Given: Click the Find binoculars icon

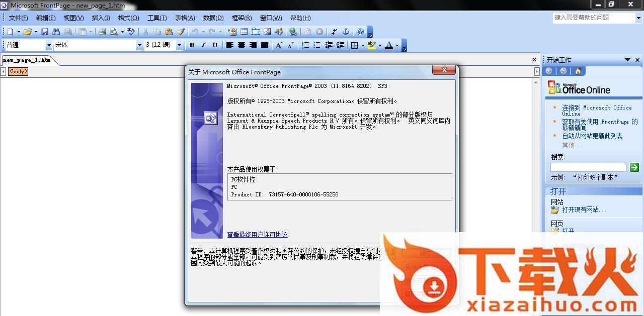Looking at the screenshot, I should (x=56, y=32).
